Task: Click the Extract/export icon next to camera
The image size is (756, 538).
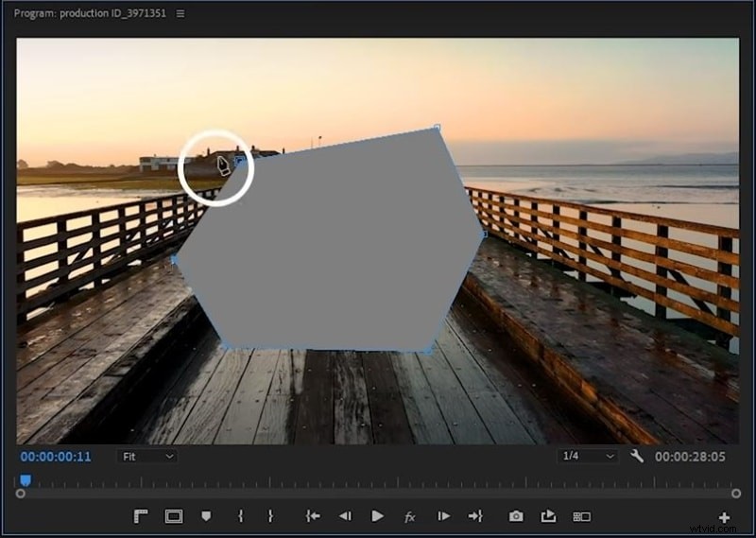Action: tap(548, 516)
